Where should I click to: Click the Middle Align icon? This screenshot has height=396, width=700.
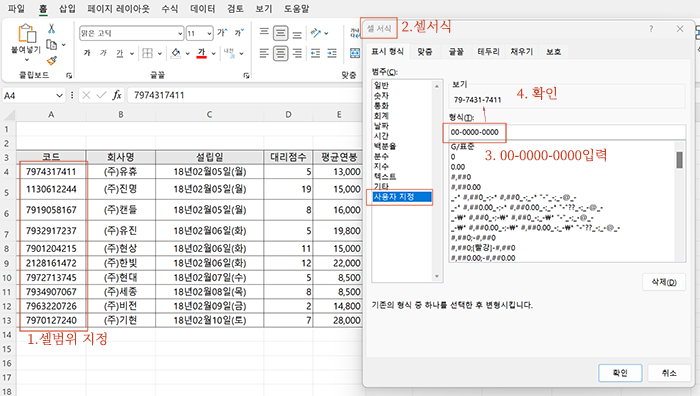[280, 33]
